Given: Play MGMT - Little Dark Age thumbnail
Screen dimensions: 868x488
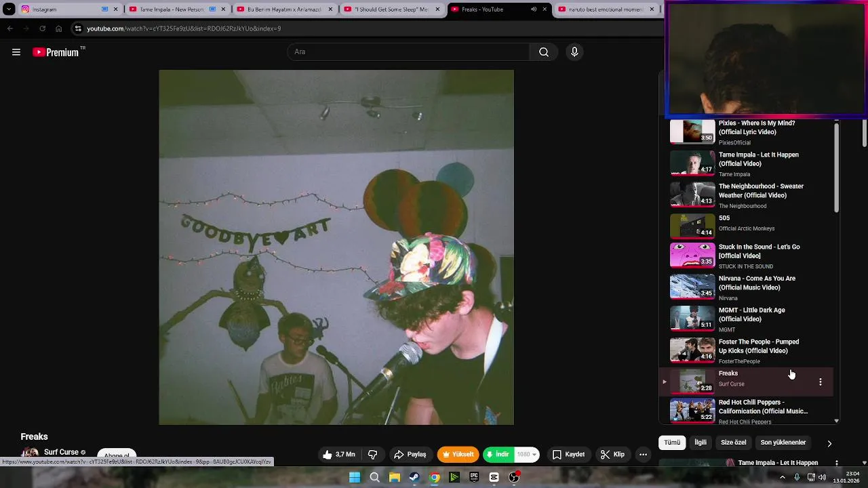Looking at the screenshot, I should tap(692, 319).
